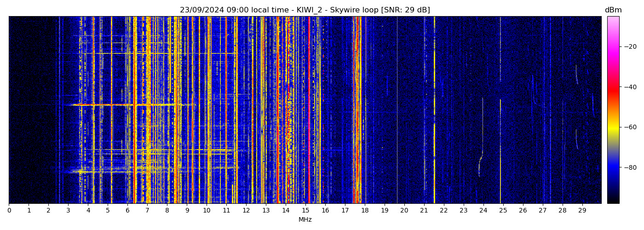This screenshot has height=230, width=644.
Task: Click the 29 tick label on the frequency axis
Action: pos(582,210)
